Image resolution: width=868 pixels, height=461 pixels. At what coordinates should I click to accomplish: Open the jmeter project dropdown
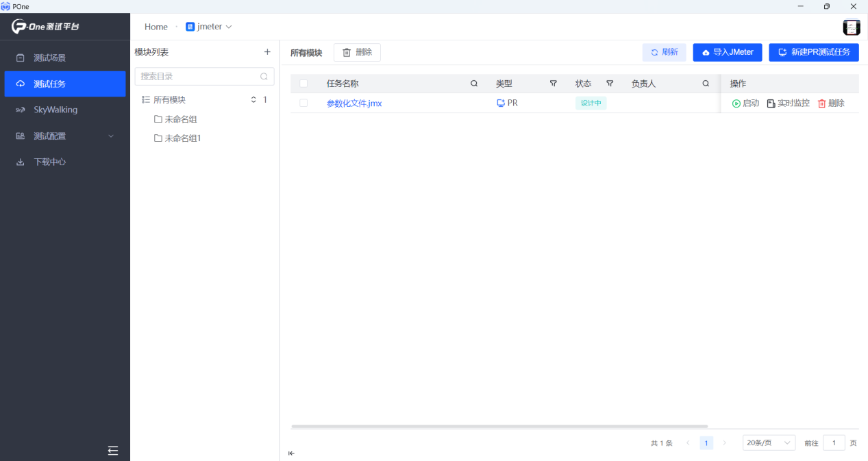(209, 27)
